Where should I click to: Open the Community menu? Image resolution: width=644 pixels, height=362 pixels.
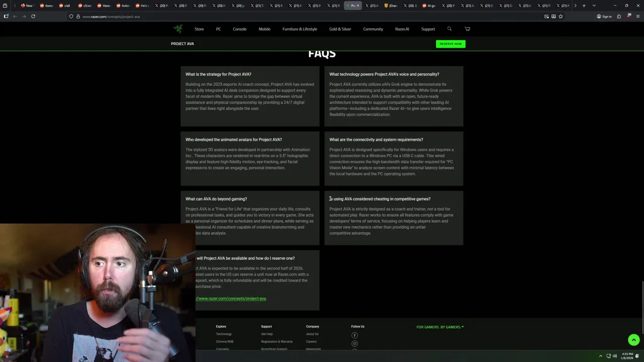tap(373, 29)
